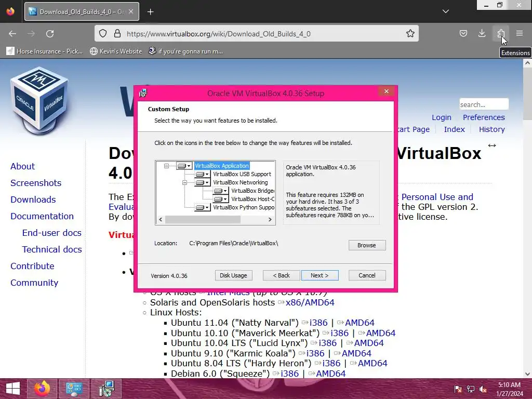Open feature dropdown for VirtualBox Bridged Networking

[x=220, y=191]
